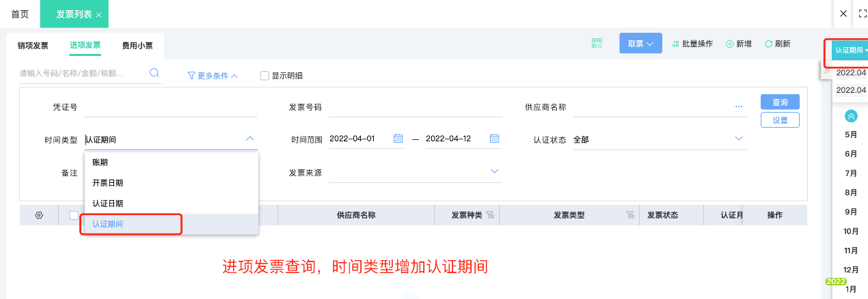The height and width of the screenshot is (299, 868).
Task: Enable the 显示明细 checkbox
Action: (x=265, y=76)
